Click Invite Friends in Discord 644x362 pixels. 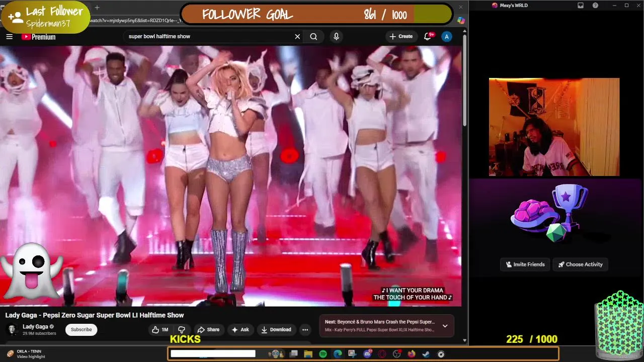525,264
